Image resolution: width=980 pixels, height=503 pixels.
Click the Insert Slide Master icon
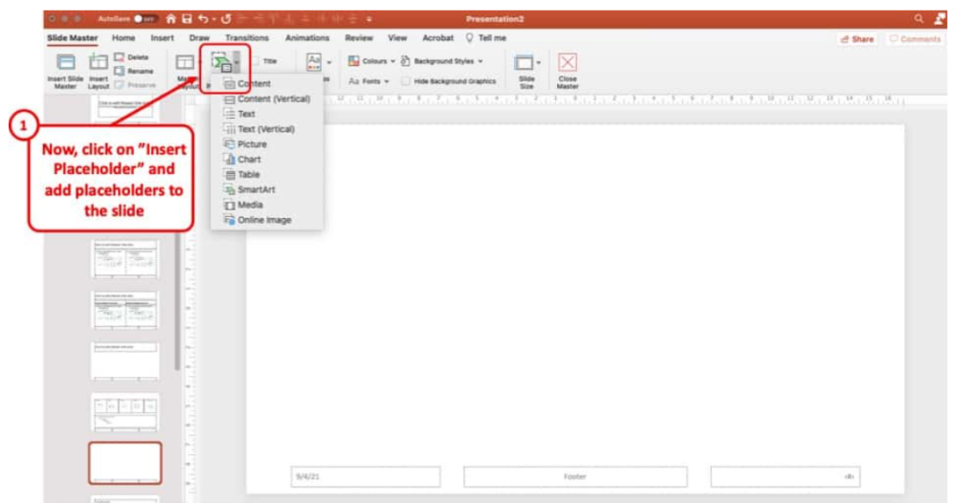tap(65, 63)
